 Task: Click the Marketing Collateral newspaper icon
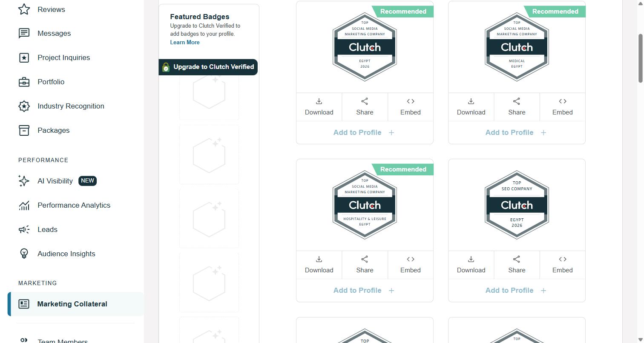point(24,304)
